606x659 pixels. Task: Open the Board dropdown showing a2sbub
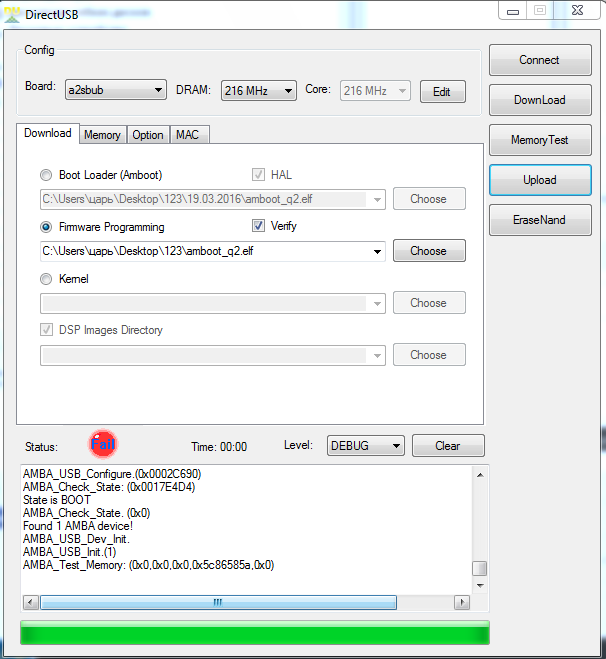click(x=115, y=91)
